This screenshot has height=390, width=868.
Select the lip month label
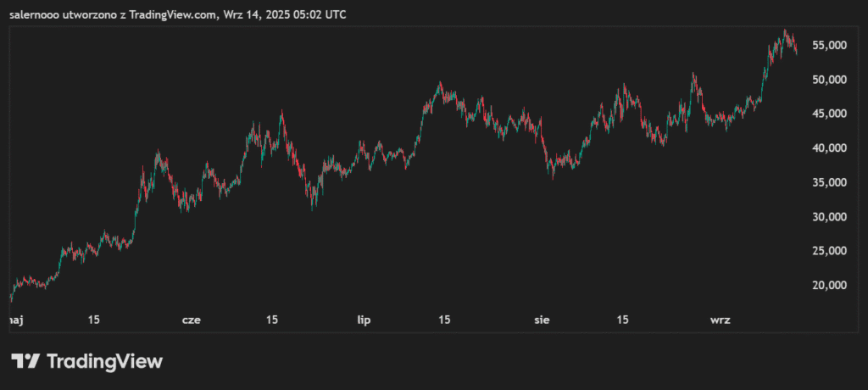[x=364, y=320]
